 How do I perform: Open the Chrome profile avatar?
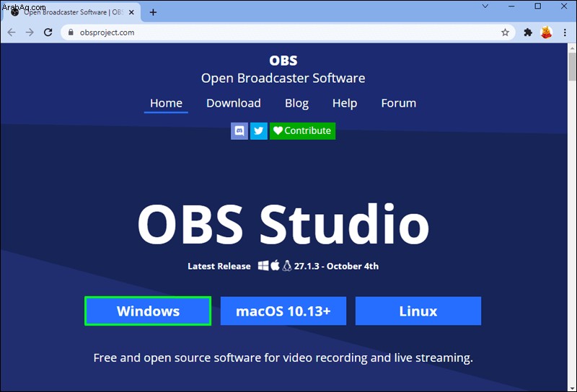pos(547,32)
